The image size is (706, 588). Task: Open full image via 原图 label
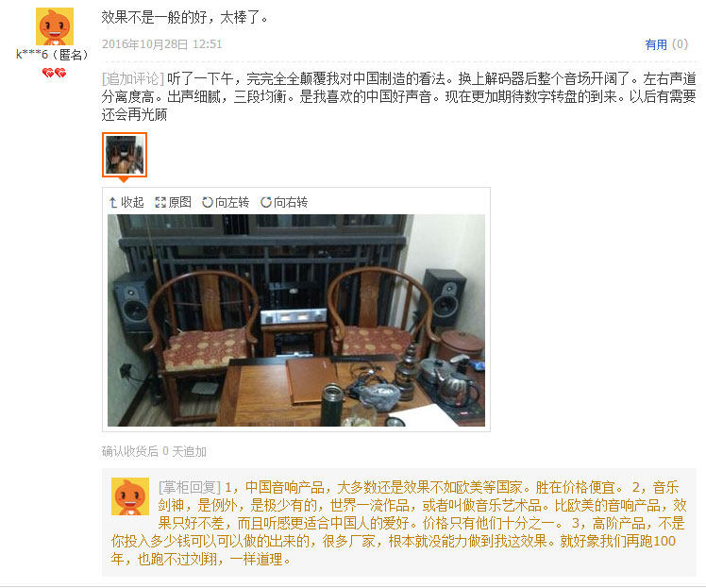(x=179, y=203)
